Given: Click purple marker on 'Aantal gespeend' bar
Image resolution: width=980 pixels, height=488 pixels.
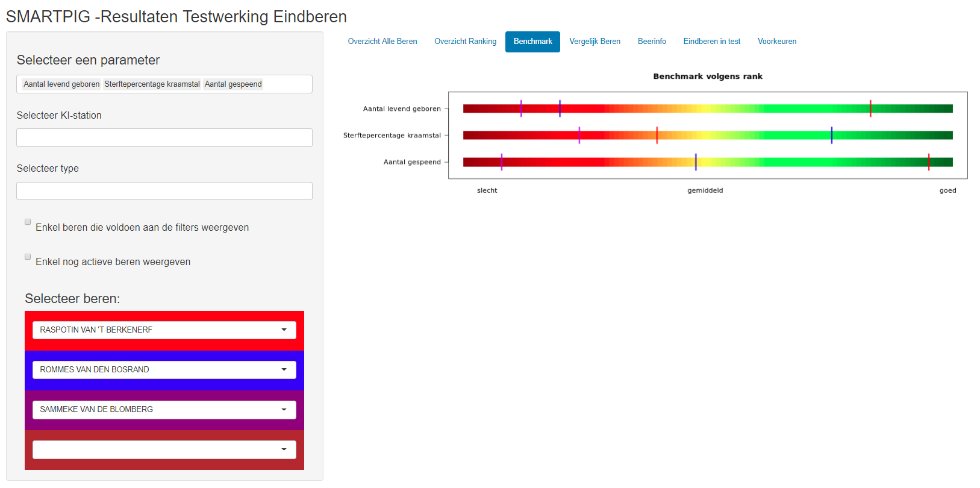Looking at the screenshot, I should pyautogui.click(x=502, y=162).
